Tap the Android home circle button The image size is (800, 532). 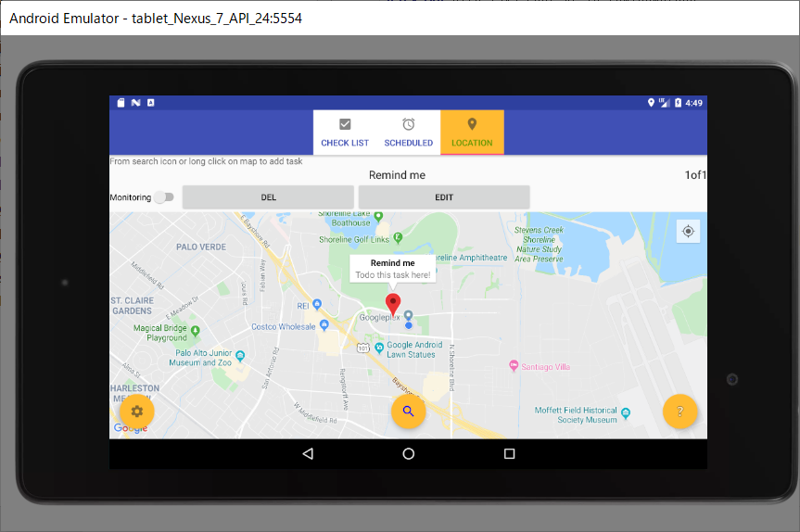[x=408, y=453]
